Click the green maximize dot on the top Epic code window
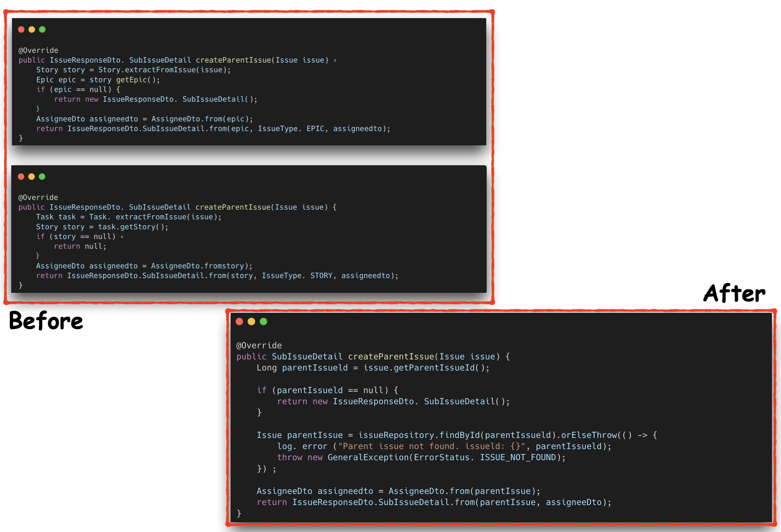 [42, 29]
